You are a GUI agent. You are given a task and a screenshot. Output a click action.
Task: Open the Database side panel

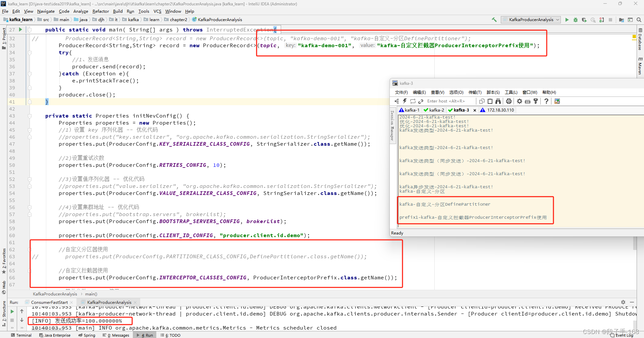[x=640, y=40]
